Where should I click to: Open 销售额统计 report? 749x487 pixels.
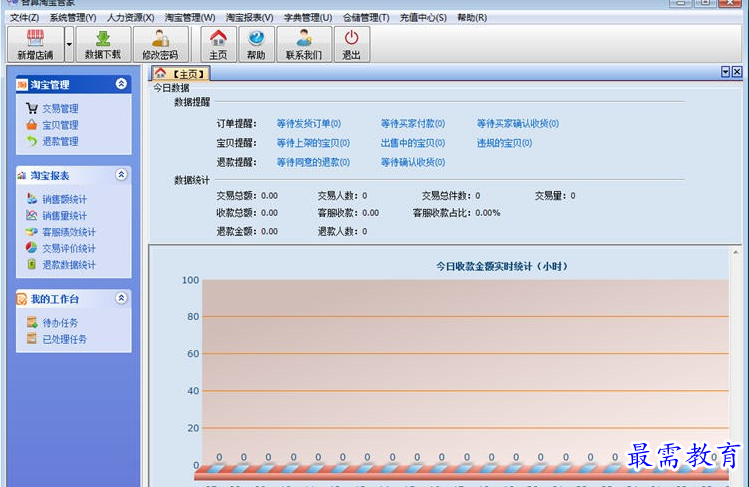tap(64, 199)
